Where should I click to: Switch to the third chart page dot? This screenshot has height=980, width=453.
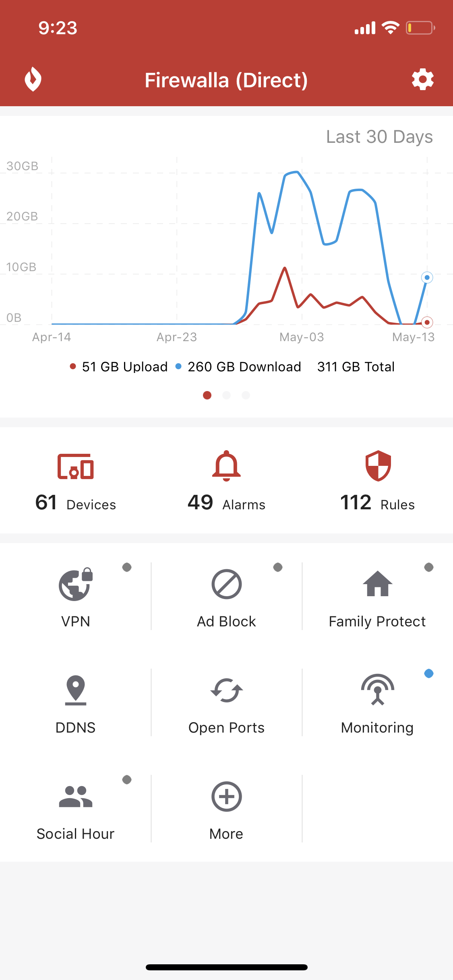pyautogui.click(x=246, y=395)
